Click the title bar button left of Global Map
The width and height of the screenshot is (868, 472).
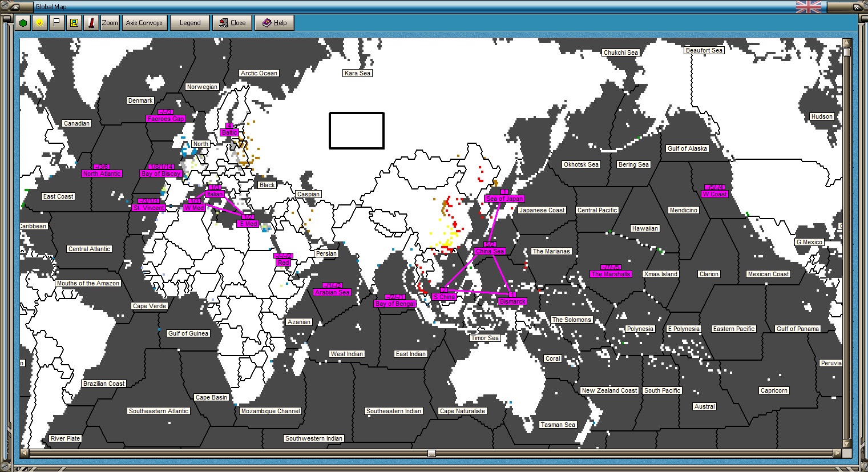[x=16, y=7]
